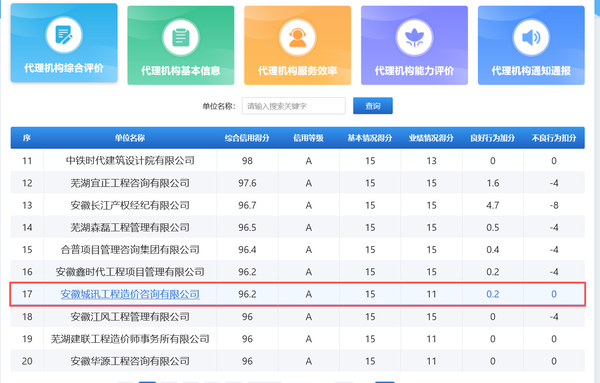600x383 pixels.
Task: Click sequence number 16
Action: (x=27, y=272)
